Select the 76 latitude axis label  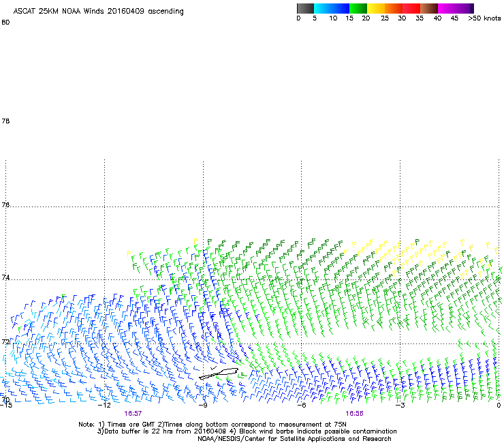point(5,204)
